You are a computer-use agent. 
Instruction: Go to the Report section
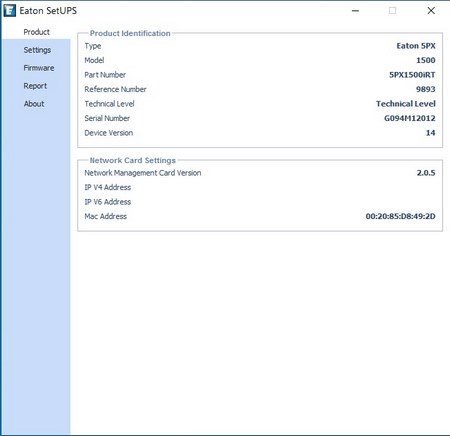pyautogui.click(x=35, y=86)
